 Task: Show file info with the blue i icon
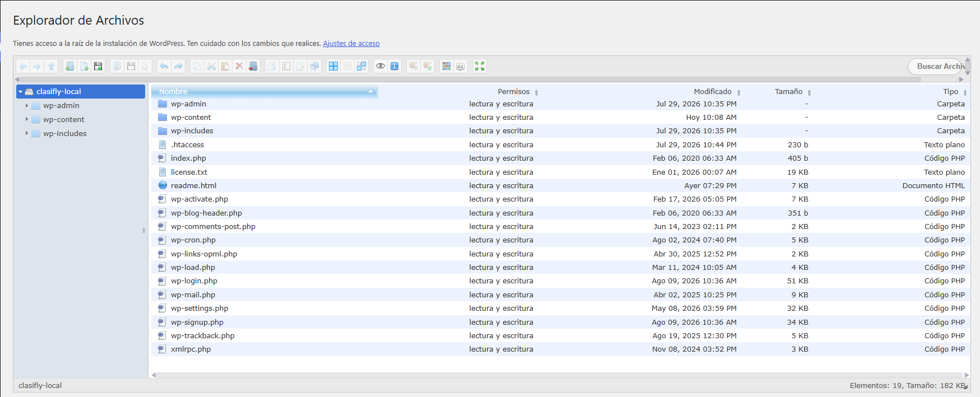point(394,66)
